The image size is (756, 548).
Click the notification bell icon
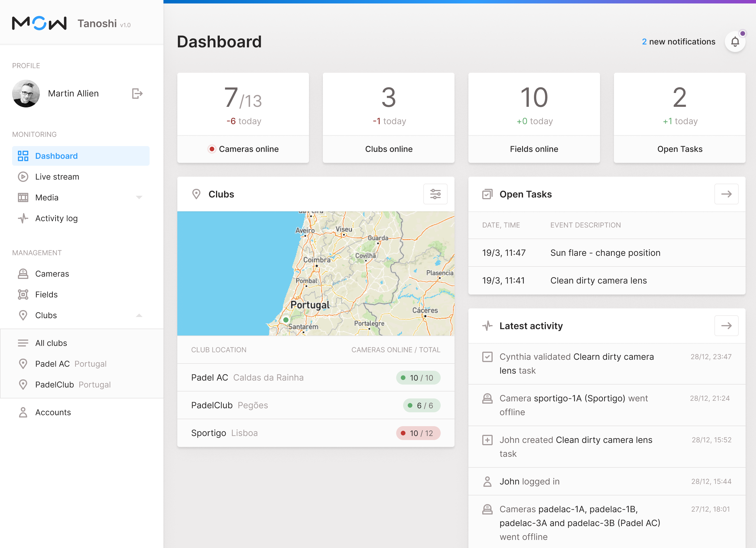point(735,42)
